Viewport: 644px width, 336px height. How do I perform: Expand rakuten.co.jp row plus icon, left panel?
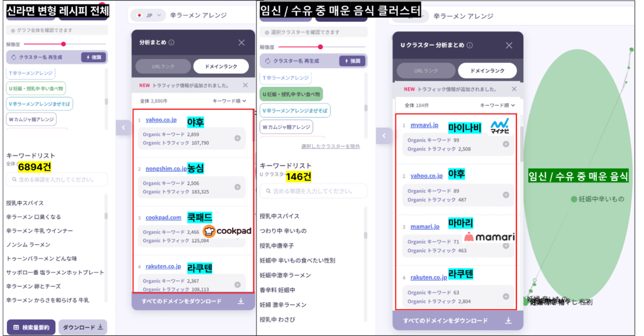click(237, 284)
